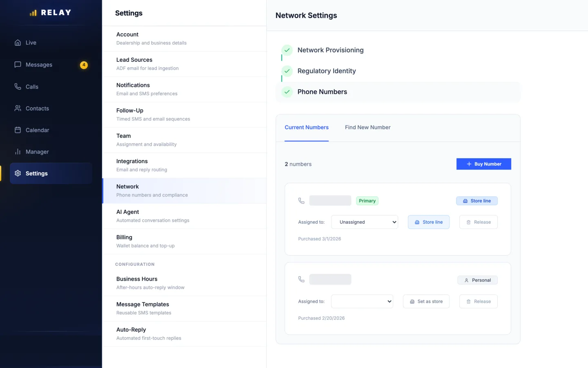This screenshot has width=588, height=368.
Task: Open Notifications settings
Action: (x=184, y=89)
